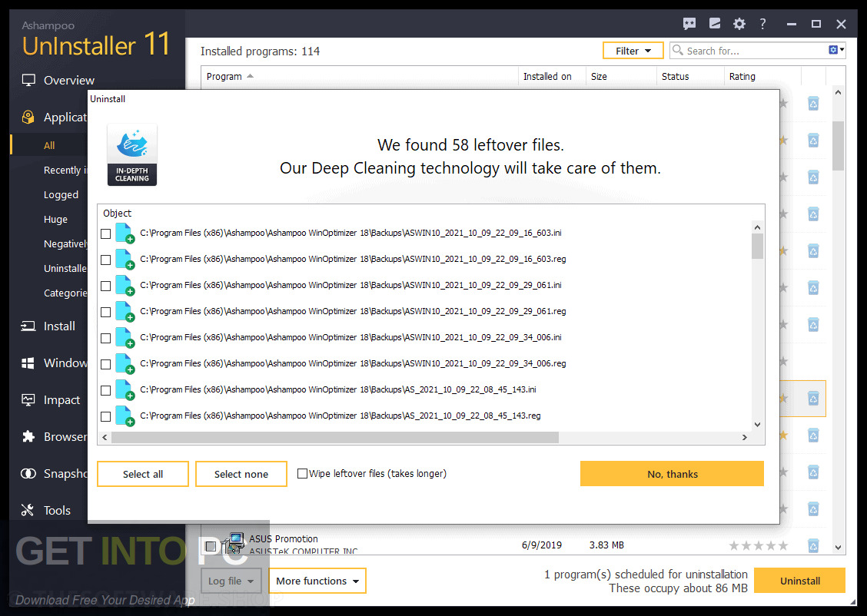
Task: Click leftover list scroll down arrow
Action: pos(758,425)
